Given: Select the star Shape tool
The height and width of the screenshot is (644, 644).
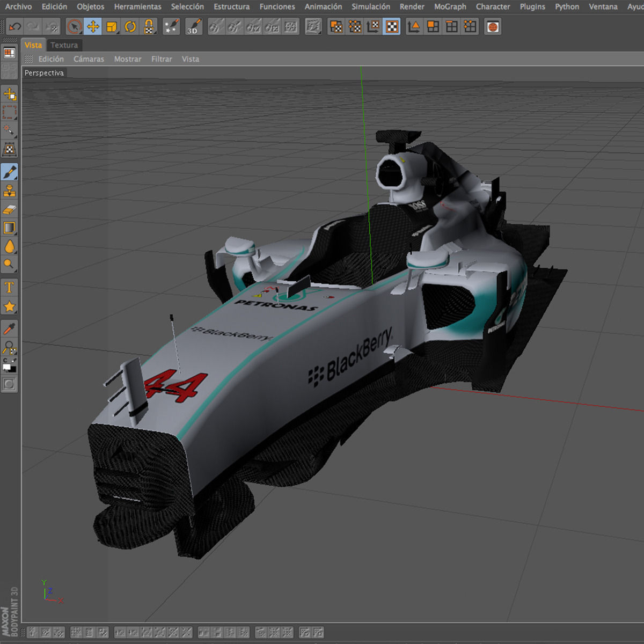Looking at the screenshot, I should click(10, 306).
